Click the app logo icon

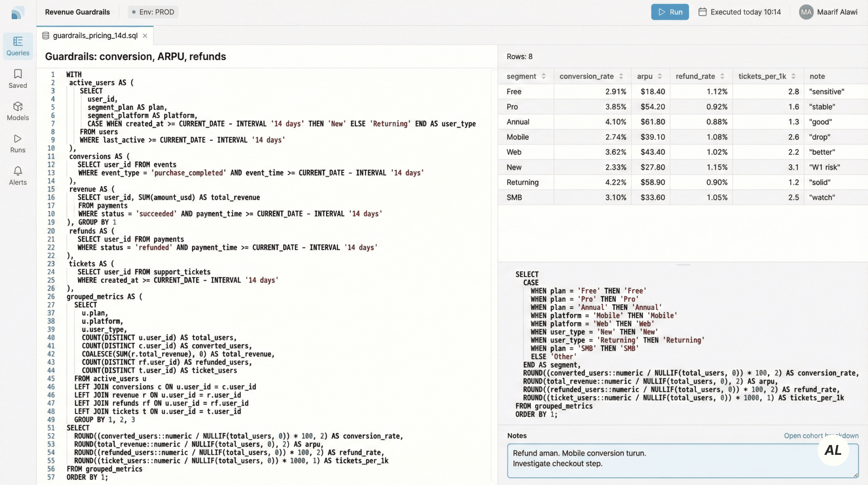pos(18,13)
